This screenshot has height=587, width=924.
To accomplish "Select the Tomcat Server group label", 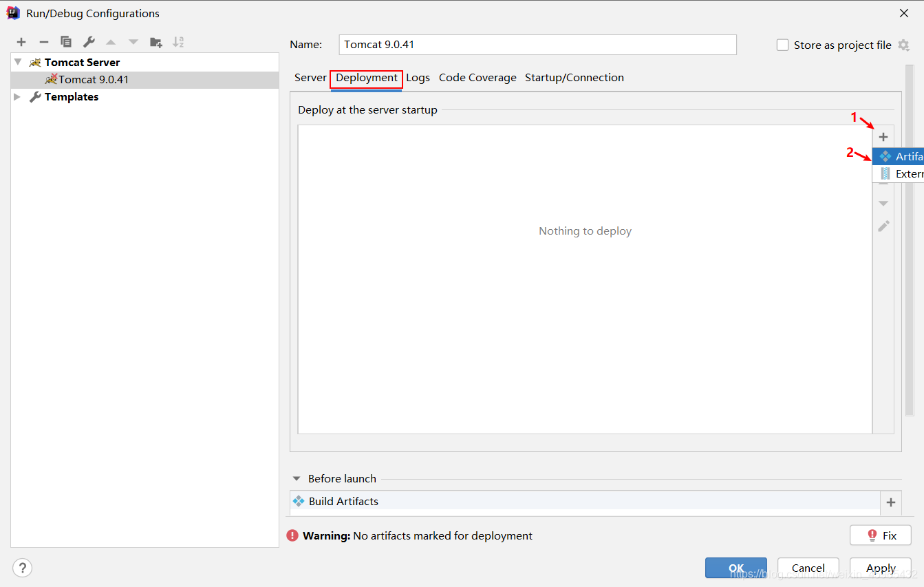I will point(83,63).
